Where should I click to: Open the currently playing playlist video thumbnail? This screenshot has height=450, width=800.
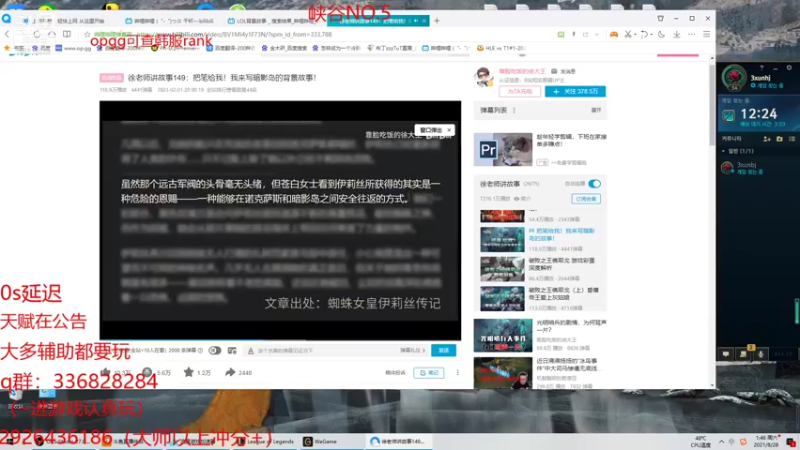pyautogui.click(x=502, y=240)
